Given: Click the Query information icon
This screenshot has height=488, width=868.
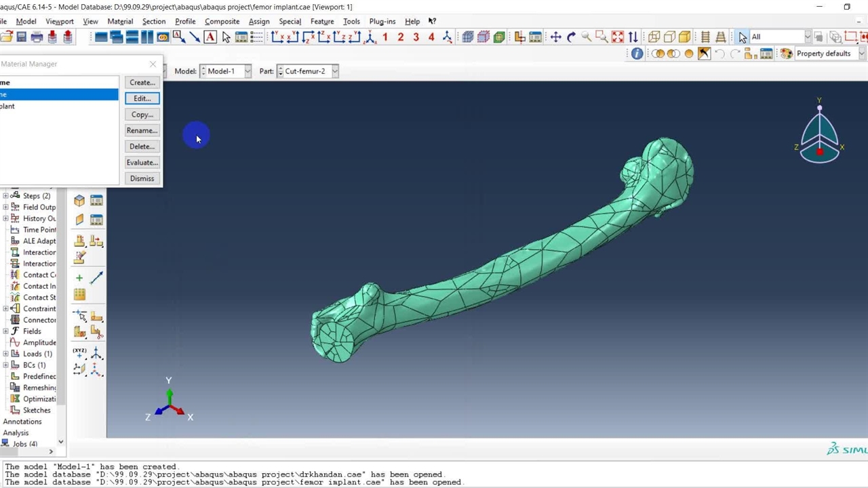Looking at the screenshot, I should [637, 54].
